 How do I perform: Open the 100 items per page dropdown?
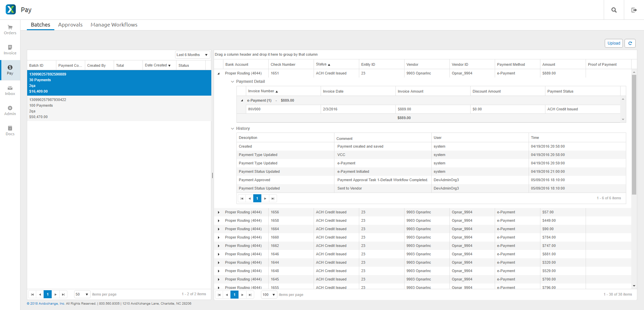(268, 295)
